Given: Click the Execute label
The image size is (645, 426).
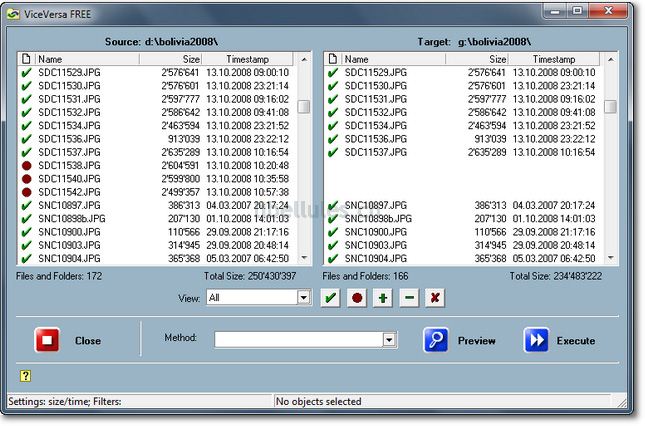Looking at the screenshot, I should pos(576,341).
